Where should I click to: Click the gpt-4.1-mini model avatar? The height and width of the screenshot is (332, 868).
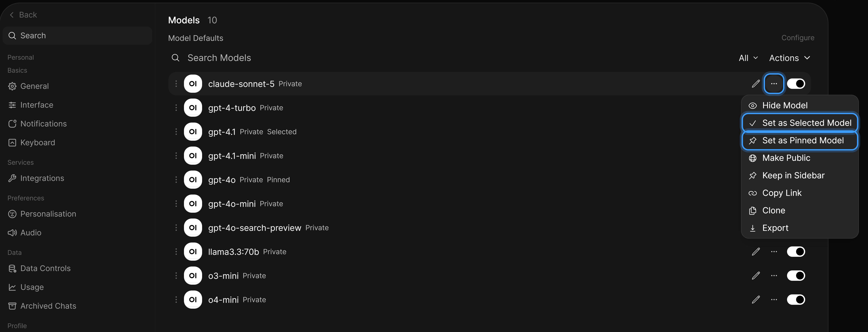point(193,155)
